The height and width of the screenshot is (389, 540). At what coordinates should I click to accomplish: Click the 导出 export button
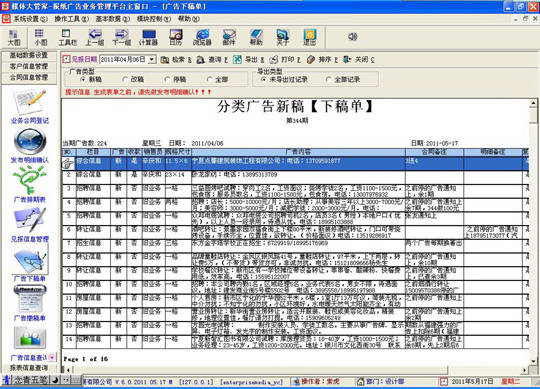coord(248,60)
